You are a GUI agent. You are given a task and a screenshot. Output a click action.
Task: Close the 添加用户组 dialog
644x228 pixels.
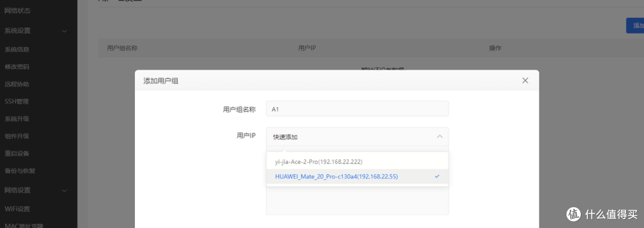525,80
